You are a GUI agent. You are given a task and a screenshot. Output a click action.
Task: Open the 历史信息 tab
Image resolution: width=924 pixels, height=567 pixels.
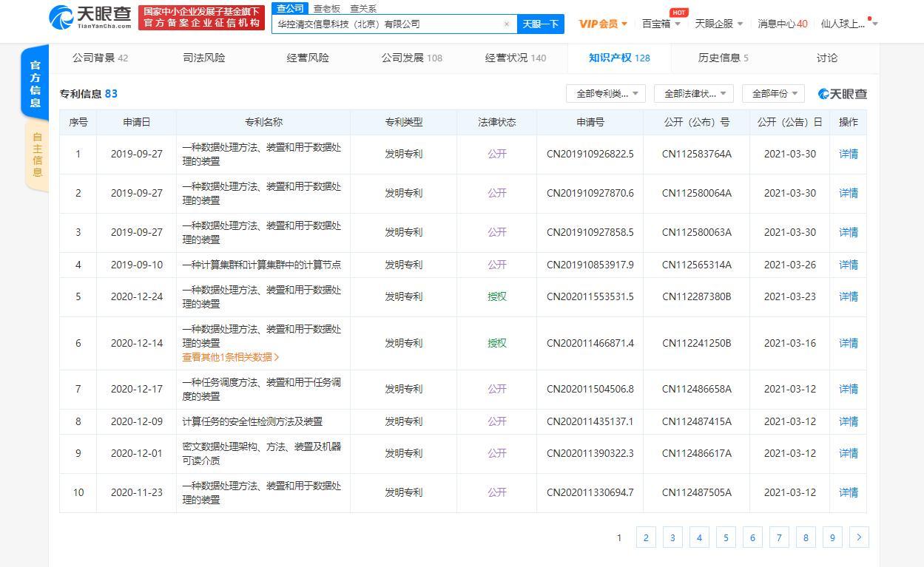[x=723, y=58]
